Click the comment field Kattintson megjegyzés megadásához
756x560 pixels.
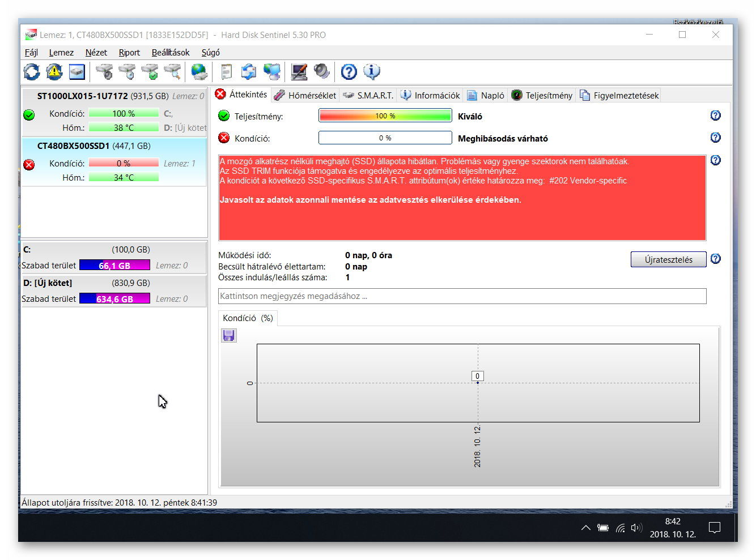click(x=462, y=296)
